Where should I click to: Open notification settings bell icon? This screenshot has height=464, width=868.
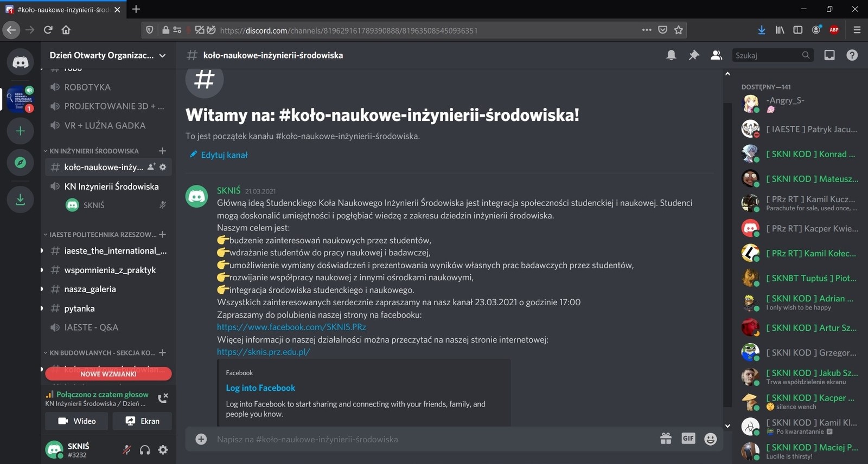coord(671,55)
